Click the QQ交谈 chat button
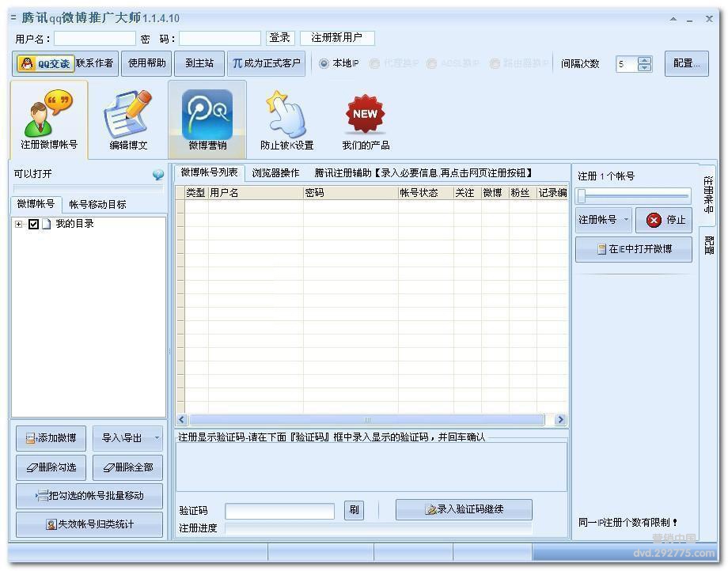The width and height of the screenshot is (728, 571). click(46, 63)
